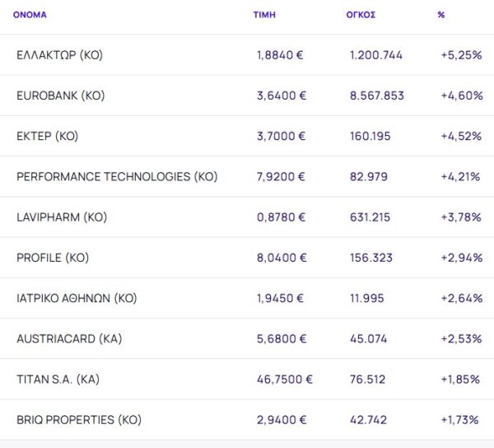494x448 pixels.
Task: Click the +5,25% change value
Action: 461,55
